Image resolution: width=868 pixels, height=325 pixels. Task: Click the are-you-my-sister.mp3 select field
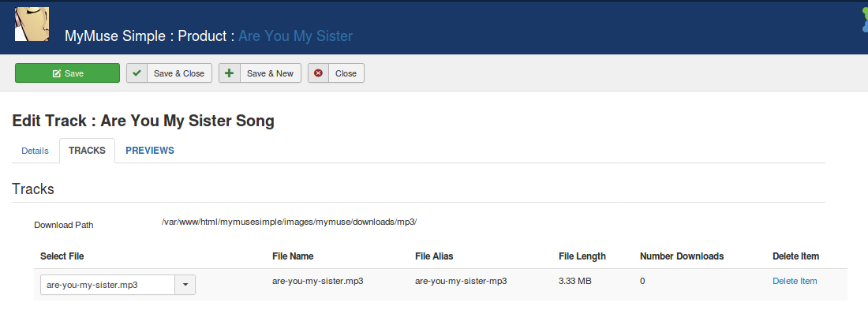tap(107, 285)
